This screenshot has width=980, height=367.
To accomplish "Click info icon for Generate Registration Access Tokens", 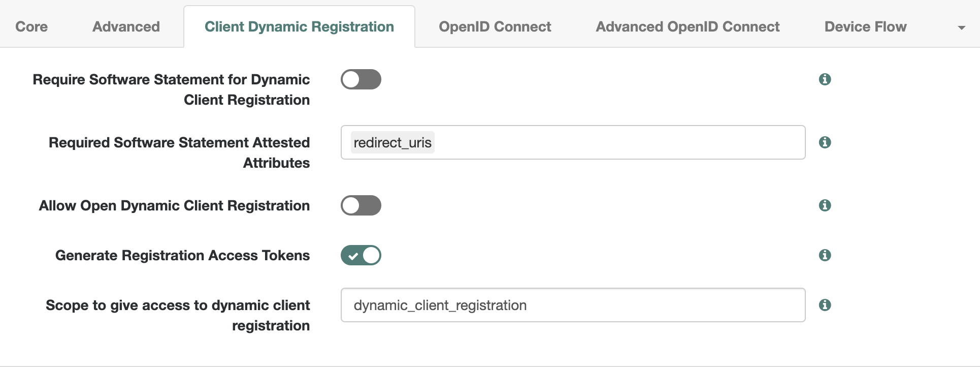I will 825,255.
